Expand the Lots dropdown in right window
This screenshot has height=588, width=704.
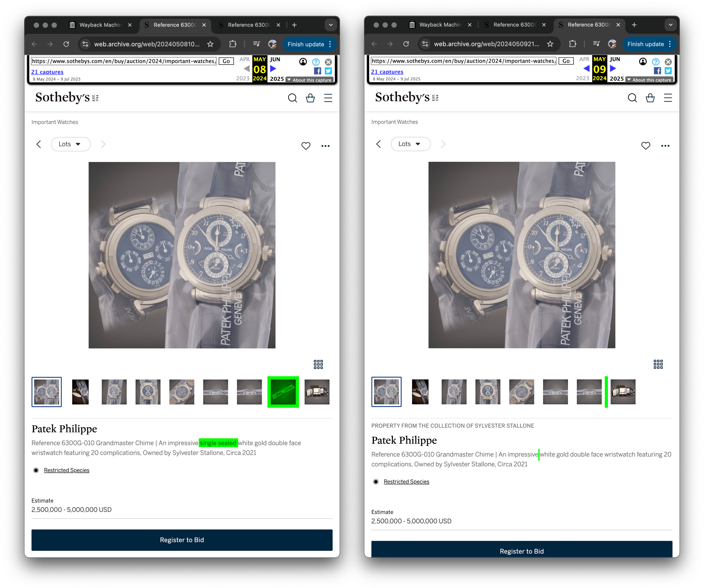(x=410, y=144)
